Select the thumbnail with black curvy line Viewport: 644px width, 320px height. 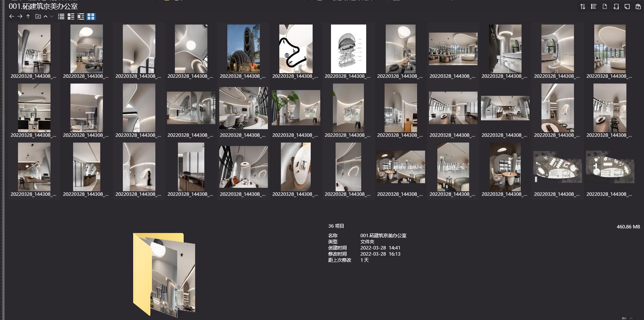click(x=296, y=49)
